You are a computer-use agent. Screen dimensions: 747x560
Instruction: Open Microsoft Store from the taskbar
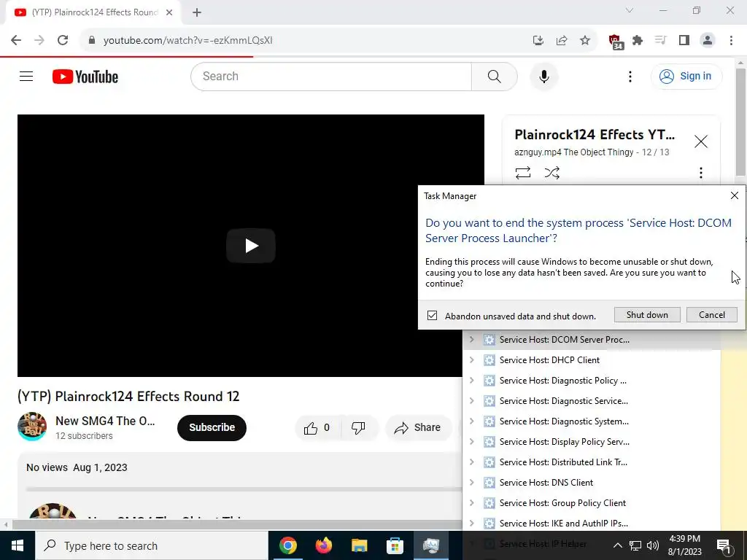click(395, 545)
